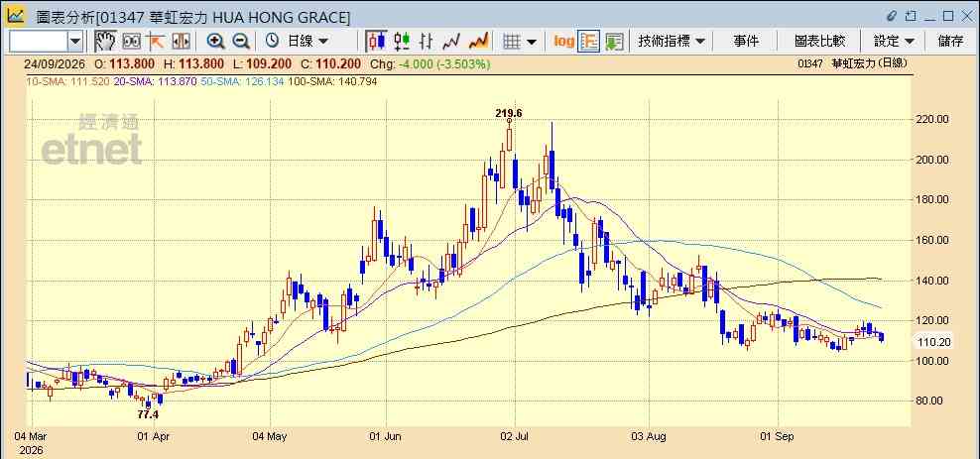
Task: Click the Chg: -4.000 (-3.503%) value
Action: pos(430,64)
